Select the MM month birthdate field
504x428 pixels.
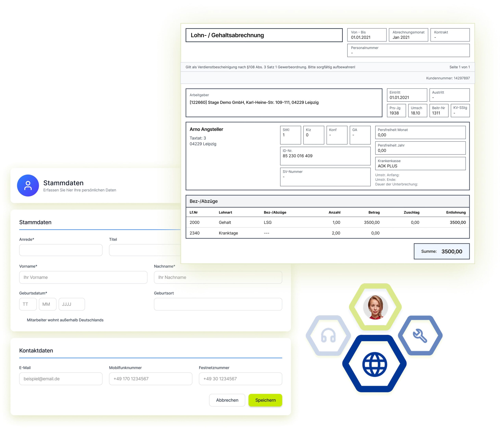[x=47, y=304]
